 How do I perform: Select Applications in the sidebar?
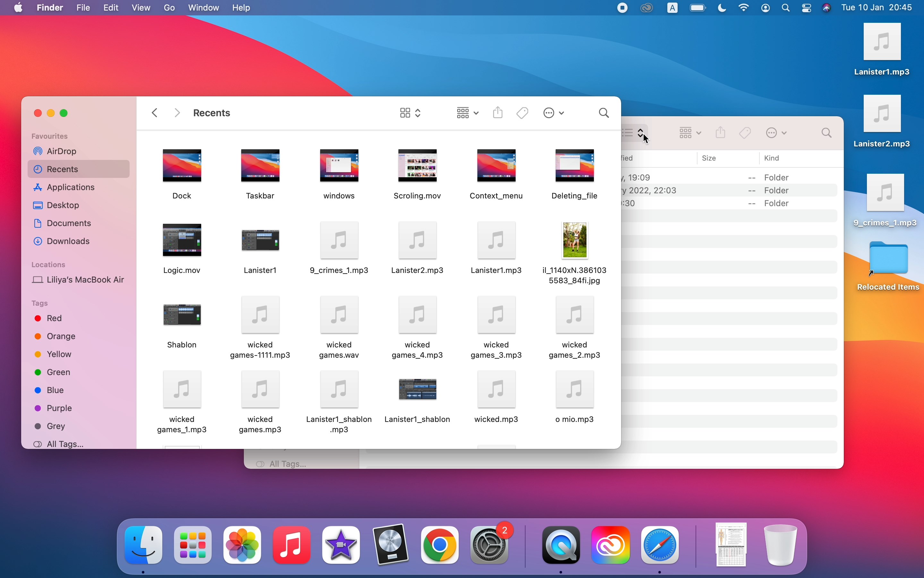coord(79,187)
